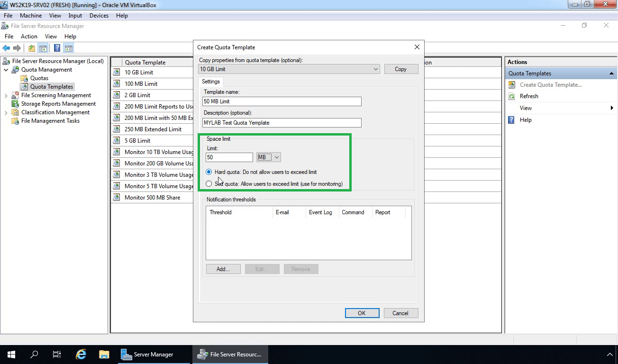Click the Forward arrow toolbar icon

pos(17,48)
